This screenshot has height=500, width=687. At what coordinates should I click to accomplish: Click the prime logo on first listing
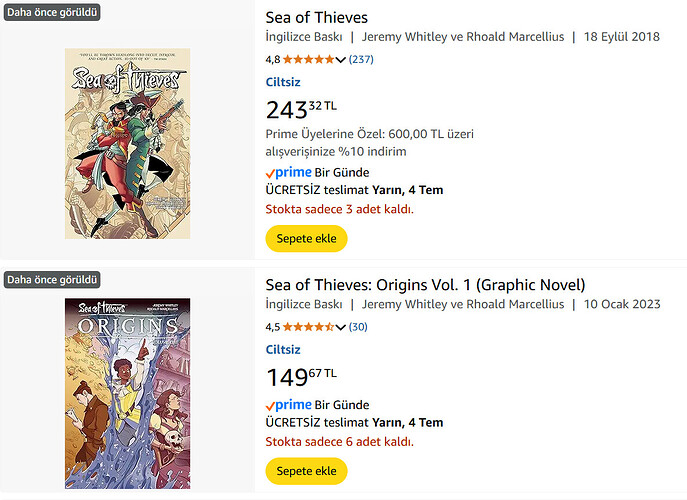[x=289, y=172]
